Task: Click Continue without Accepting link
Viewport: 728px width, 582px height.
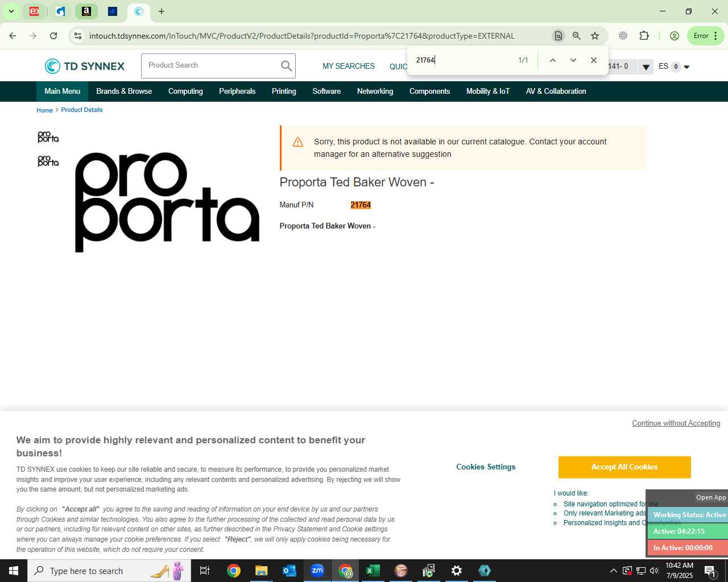Action: pos(676,423)
